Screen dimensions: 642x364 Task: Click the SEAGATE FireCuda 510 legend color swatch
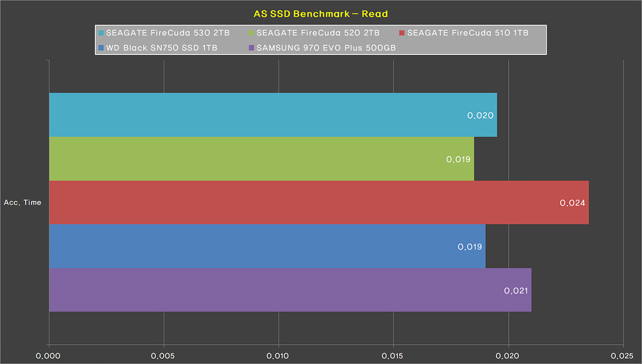402,33
